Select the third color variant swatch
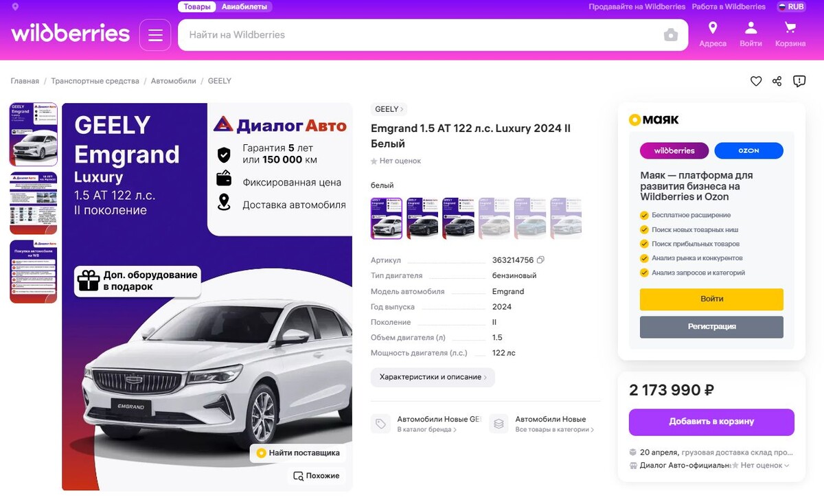Screen dimensions: 824x504 point(458,218)
